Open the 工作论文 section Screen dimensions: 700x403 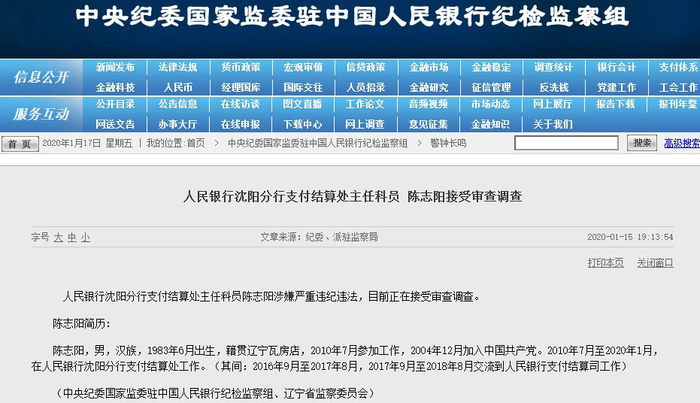tap(366, 104)
